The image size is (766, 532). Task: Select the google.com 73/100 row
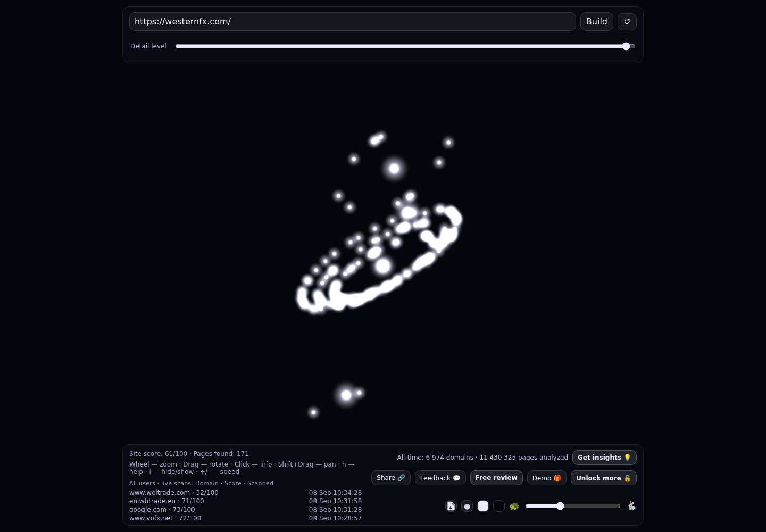(245, 510)
